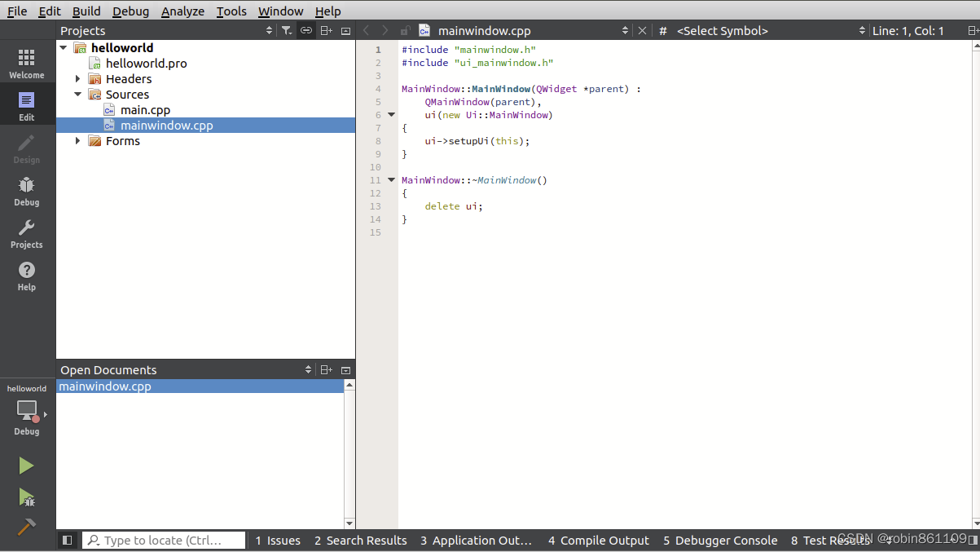Select mainwindow.cpp in the project tree
This screenshot has width=980, height=552.
[205, 126]
